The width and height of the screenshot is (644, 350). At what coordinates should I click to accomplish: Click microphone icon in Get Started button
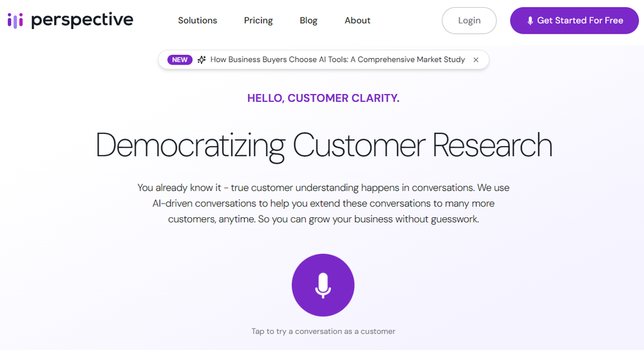[x=530, y=21]
